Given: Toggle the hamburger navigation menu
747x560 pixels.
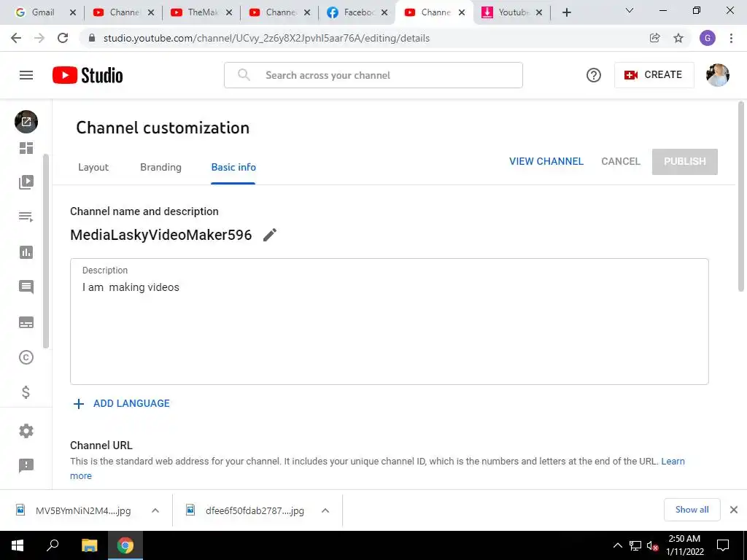Looking at the screenshot, I should [26, 75].
